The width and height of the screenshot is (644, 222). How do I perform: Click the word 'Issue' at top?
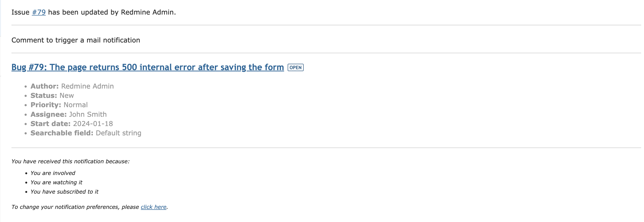coord(21,12)
